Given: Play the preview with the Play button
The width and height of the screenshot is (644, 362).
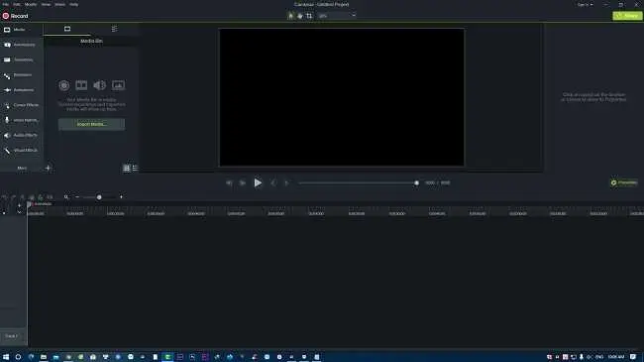Looking at the screenshot, I should click(x=258, y=183).
